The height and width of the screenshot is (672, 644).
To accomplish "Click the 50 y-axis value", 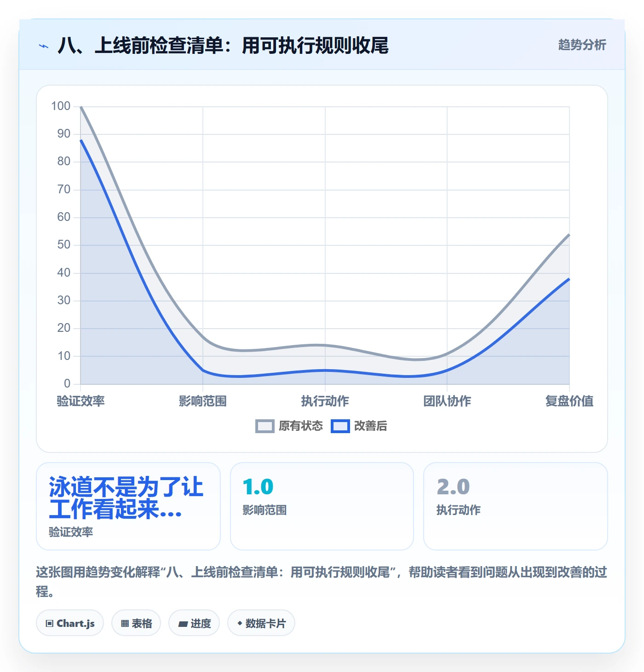I will click(x=64, y=245).
